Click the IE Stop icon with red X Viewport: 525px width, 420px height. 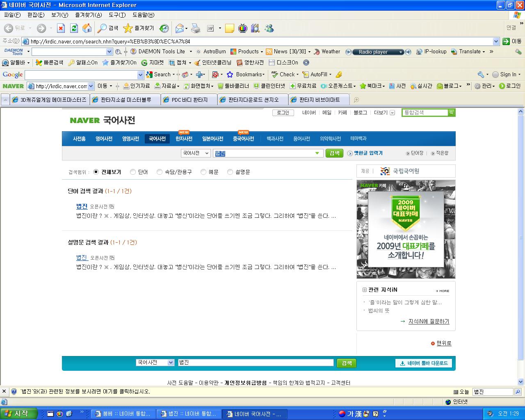coord(61,28)
